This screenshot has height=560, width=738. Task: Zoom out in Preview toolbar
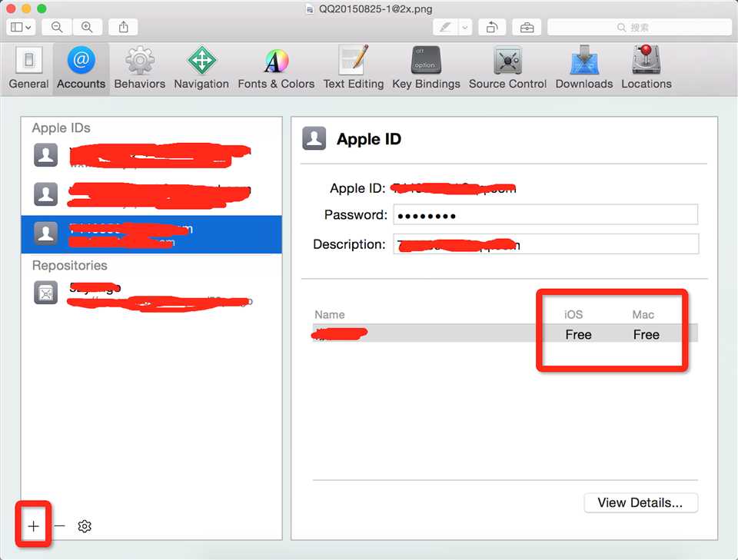point(57,28)
